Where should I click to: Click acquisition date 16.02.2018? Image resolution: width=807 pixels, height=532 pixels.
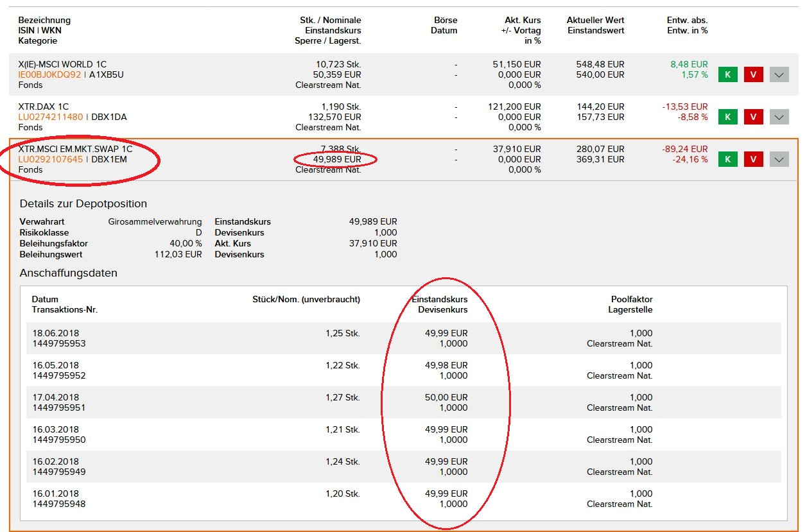coord(55,462)
